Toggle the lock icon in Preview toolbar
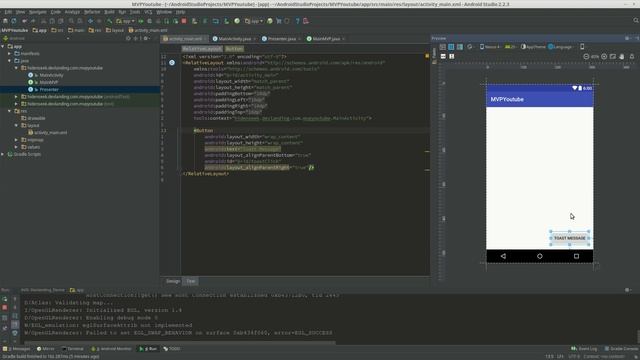Screen dimensions: 640x360 click(632, 57)
